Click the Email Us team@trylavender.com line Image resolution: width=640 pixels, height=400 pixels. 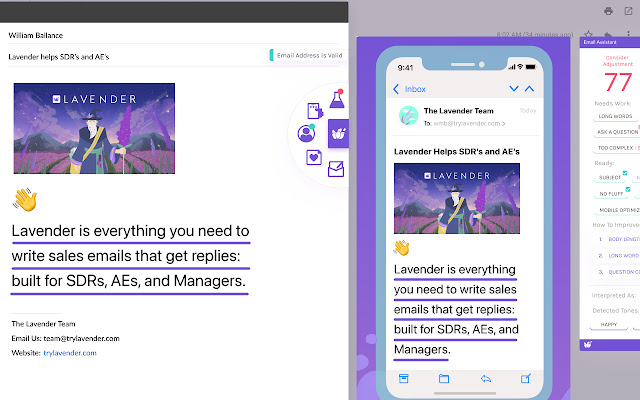click(x=65, y=338)
